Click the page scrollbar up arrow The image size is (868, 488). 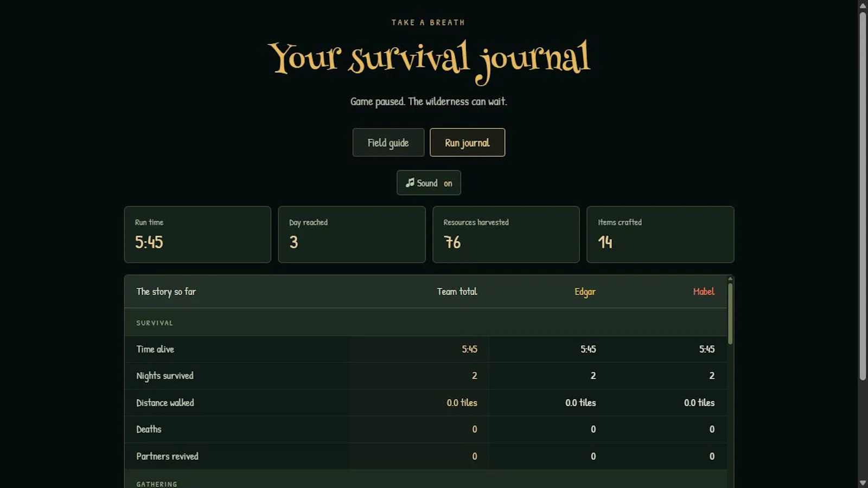(863, 5)
